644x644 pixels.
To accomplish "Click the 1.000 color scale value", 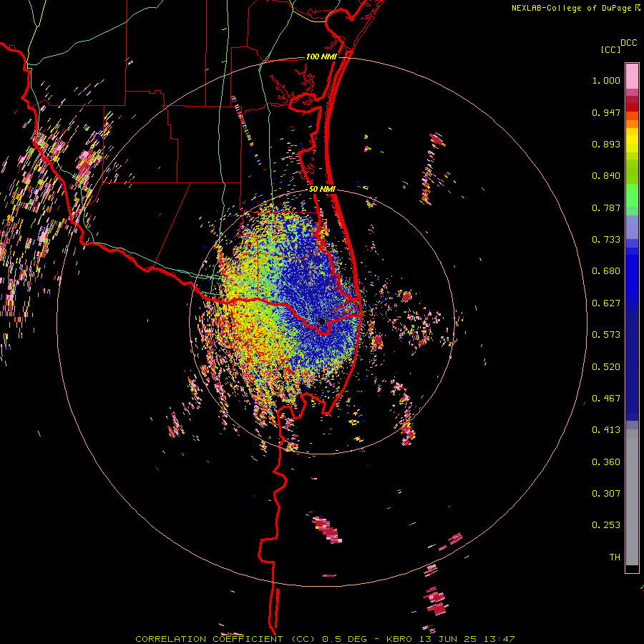I will coord(606,81).
